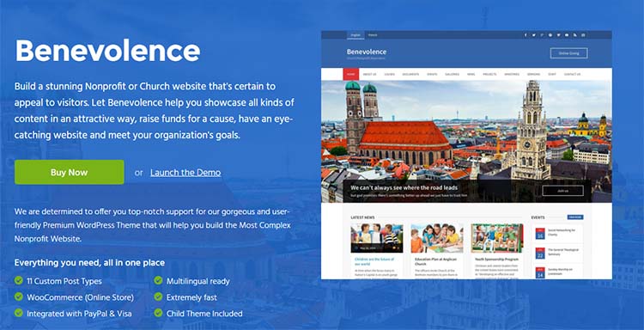Click the calendar date icon showing 14
Viewport: 644px width, 330px height.
pos(540,272)
